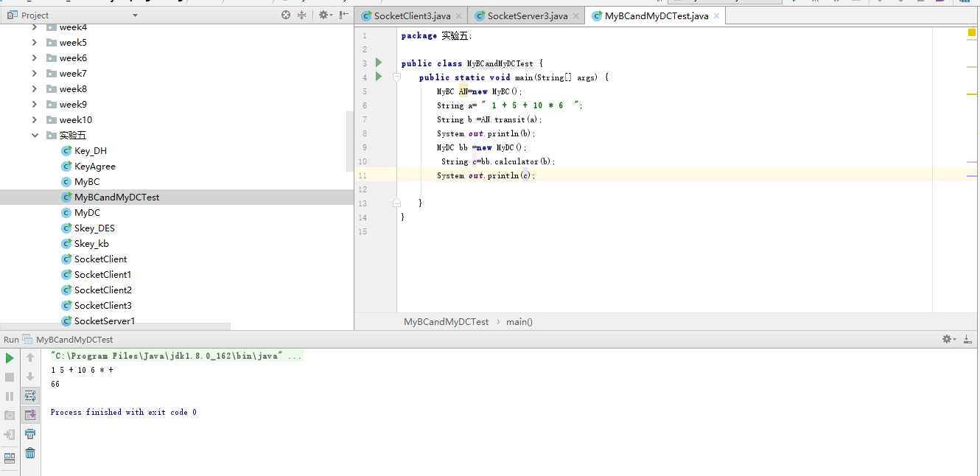The height and width of the screenshot is (476, 980).
Task: Click main() in the breadcrumb bar
Action: [x=519, y=322]
